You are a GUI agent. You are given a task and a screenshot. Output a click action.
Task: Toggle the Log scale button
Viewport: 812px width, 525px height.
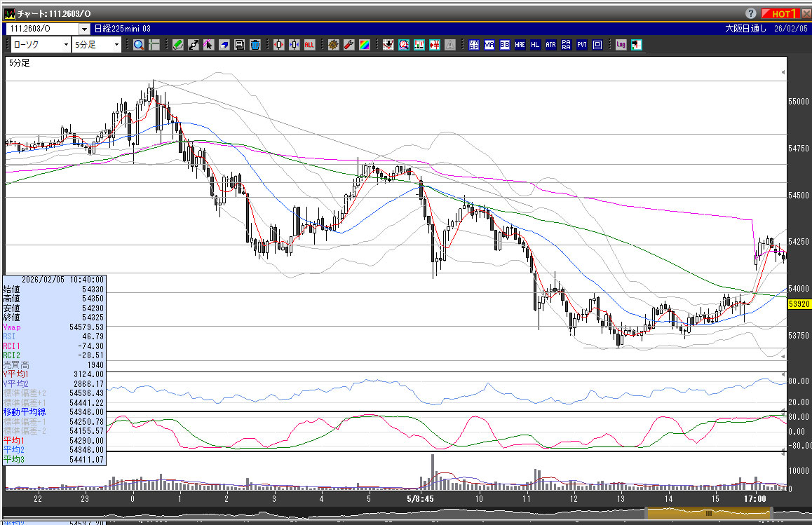pos(621,45)
